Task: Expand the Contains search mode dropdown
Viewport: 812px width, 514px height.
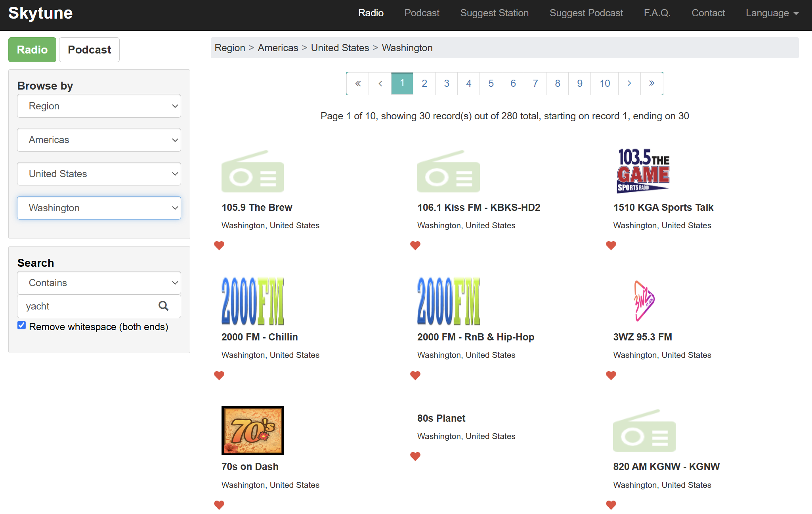Action: [99, 283]
